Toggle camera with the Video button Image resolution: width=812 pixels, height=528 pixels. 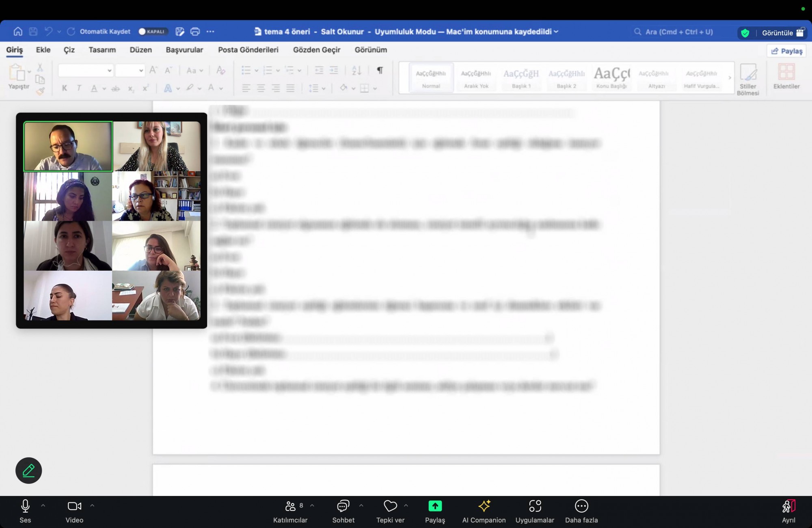[x=74, y=511]
